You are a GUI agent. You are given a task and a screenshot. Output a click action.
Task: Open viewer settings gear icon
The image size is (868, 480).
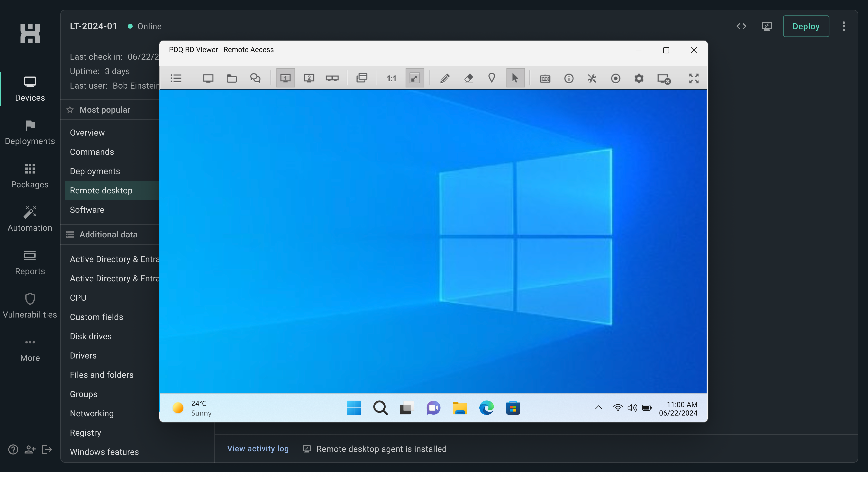(639, 79)
